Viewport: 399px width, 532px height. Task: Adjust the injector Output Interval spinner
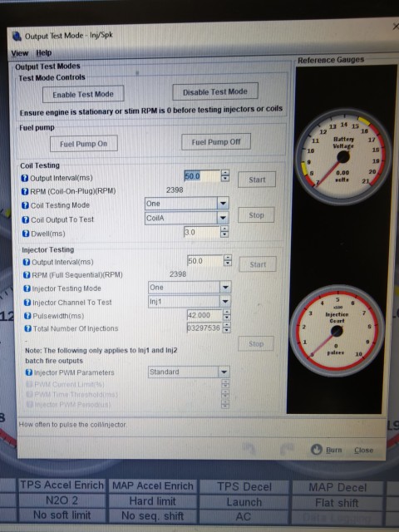[228, 260]
